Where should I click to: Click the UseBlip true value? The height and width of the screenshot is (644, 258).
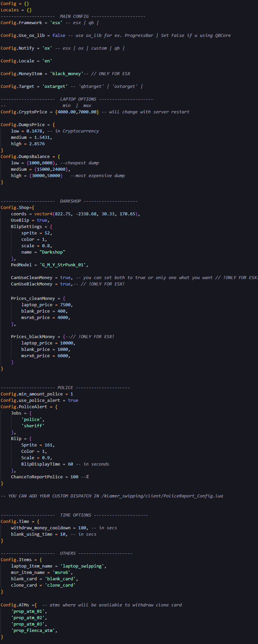pos(42,220)
